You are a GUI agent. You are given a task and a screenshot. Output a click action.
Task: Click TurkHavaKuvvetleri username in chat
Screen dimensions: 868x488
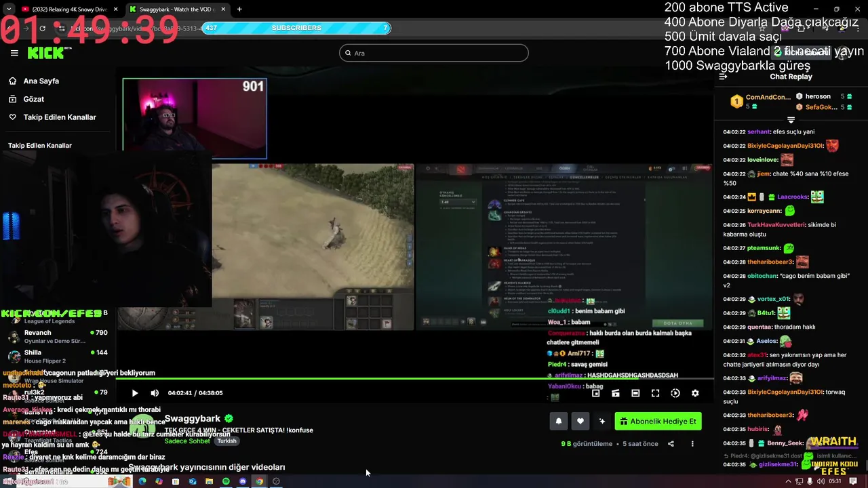click(776, 225)
